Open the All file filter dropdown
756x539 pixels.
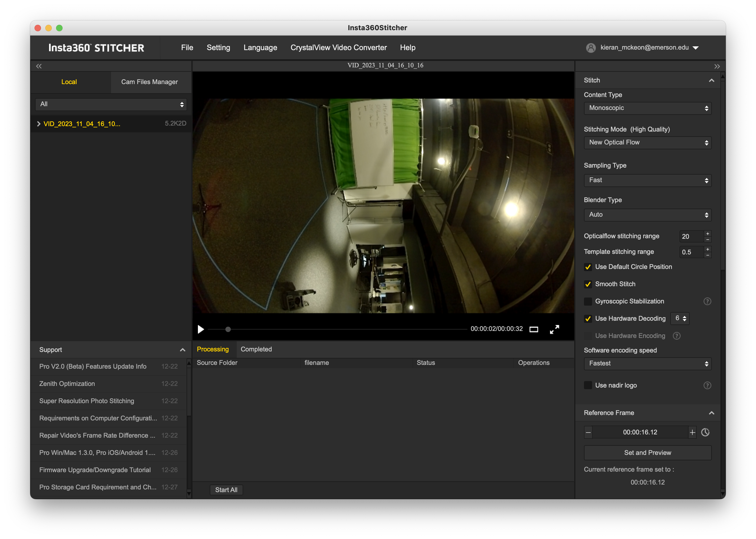(111, 105)
